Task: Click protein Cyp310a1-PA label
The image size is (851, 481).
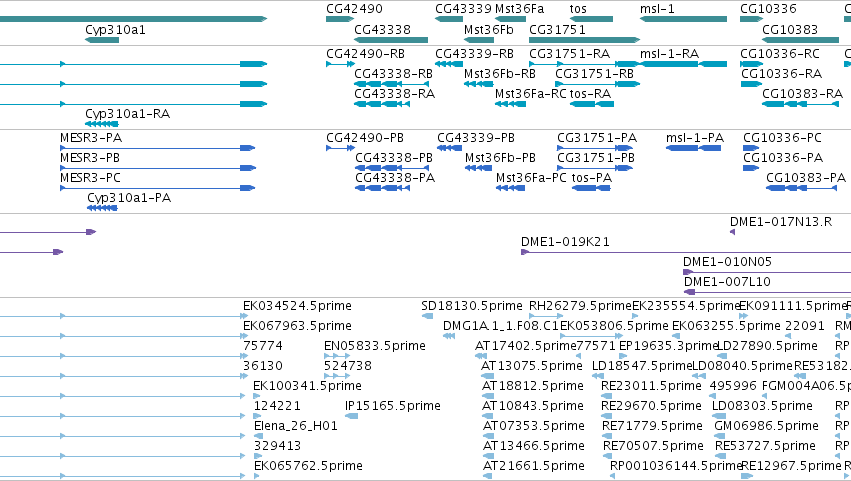Action: point(129,198)
